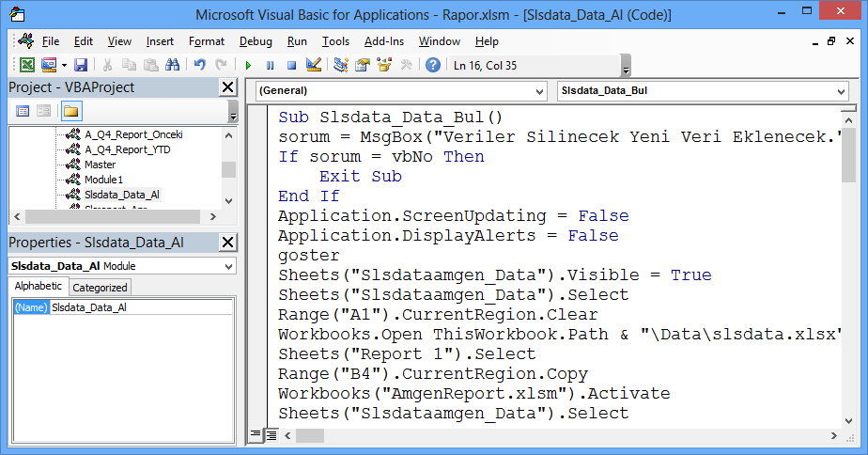Open the Window menu

point(439,41)
